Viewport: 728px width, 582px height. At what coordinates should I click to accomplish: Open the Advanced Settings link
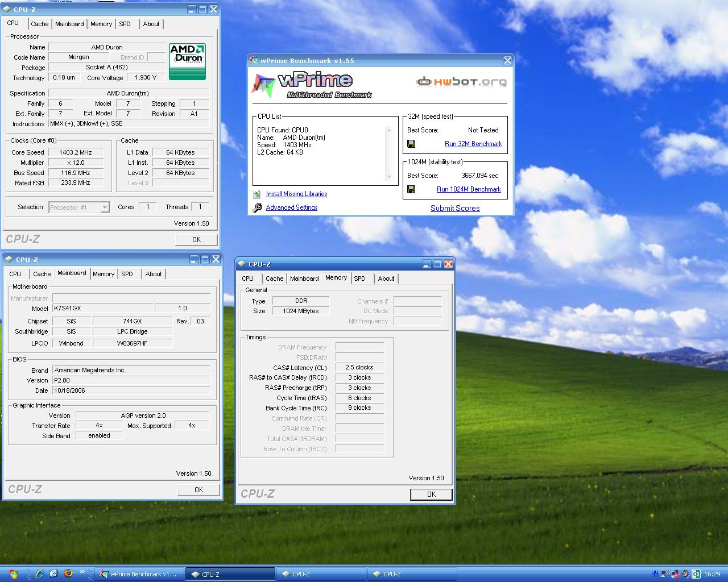pyautogui.click(x=292, y=208)
